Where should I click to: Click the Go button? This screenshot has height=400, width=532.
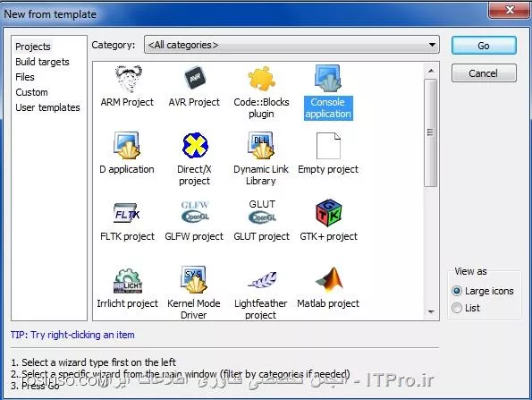[484, 46]
